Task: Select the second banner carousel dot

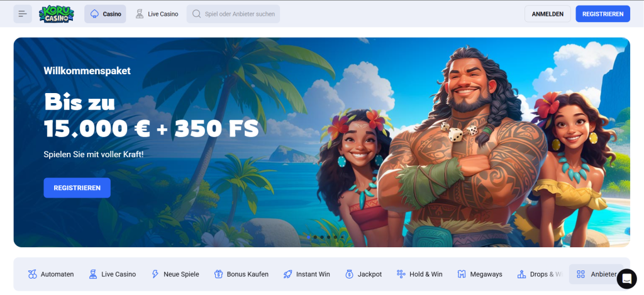Action: point(315,237)
